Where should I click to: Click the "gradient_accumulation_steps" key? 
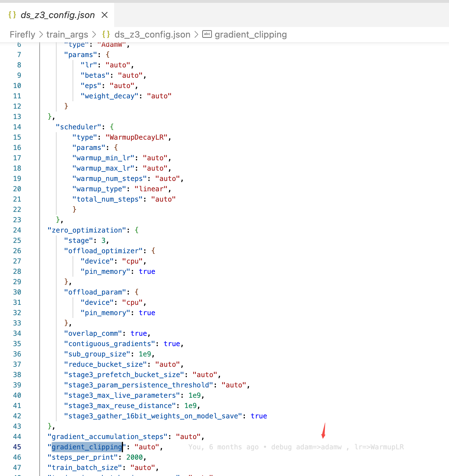108,436
